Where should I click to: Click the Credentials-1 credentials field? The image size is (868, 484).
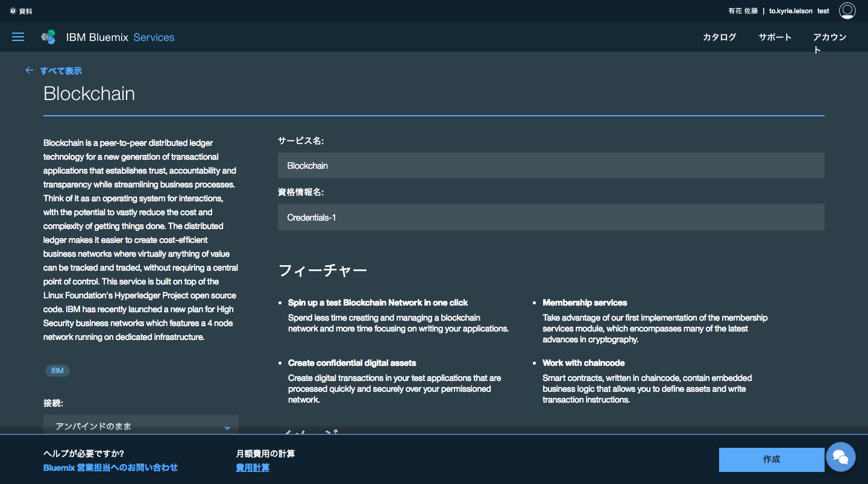click(552, 216)
